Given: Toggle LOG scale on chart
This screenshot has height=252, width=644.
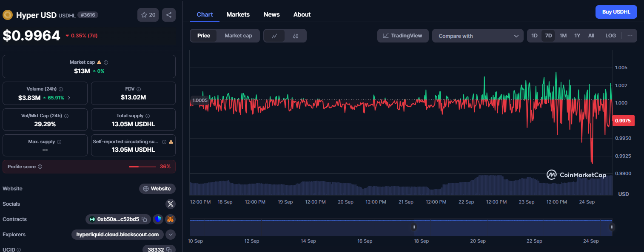Looking at the screenshot, I should pyautogui.click(x=610, y=36).
